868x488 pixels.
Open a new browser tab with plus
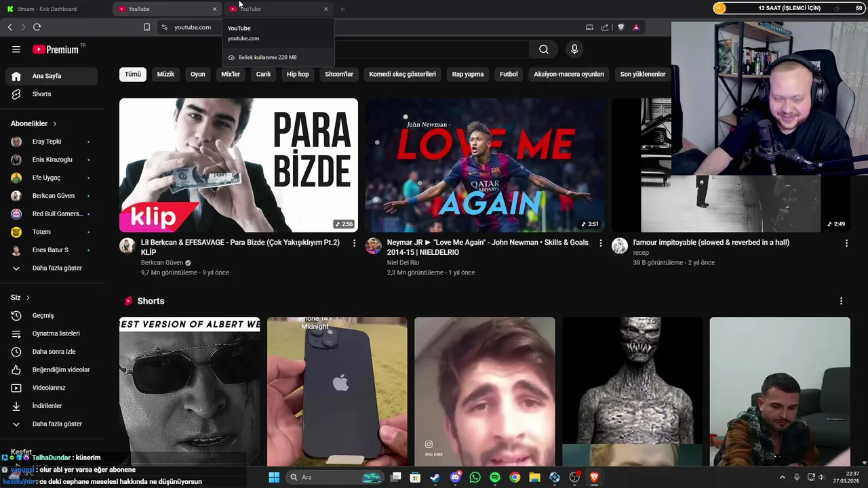coord(342,9)
